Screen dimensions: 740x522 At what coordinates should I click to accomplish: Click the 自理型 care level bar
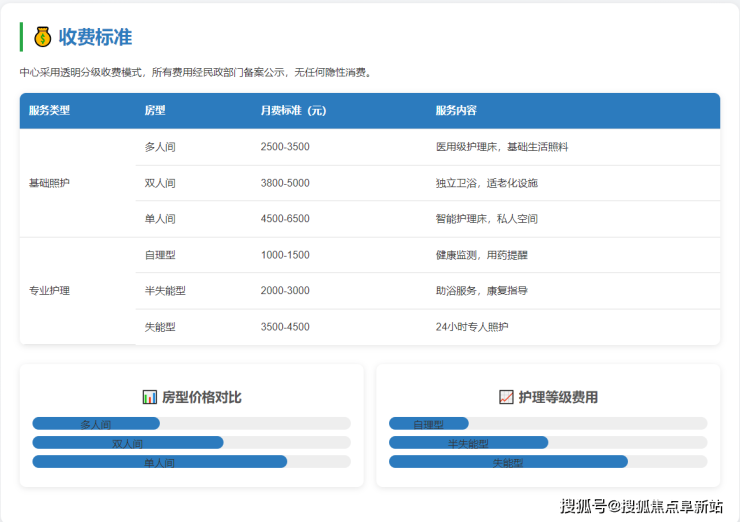(428, 424)
